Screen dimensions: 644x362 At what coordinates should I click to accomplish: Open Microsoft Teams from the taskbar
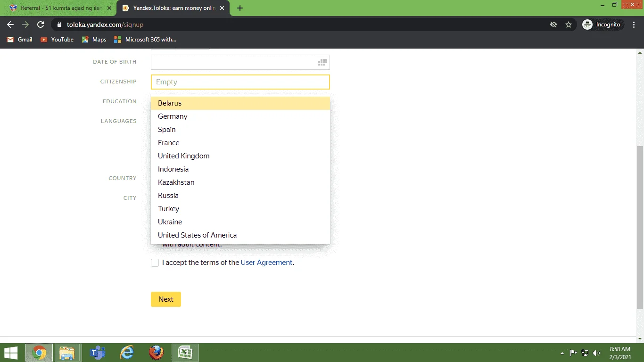[98, 353]
